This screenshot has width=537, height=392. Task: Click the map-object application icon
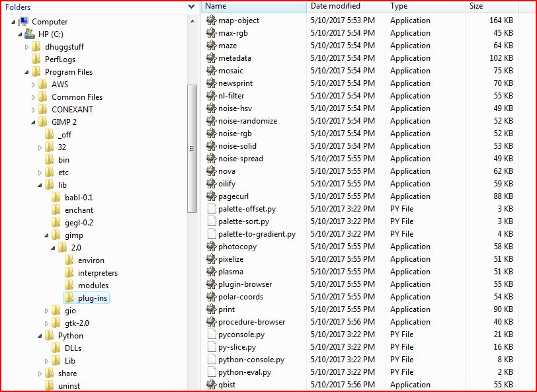[x=212, y=20]
